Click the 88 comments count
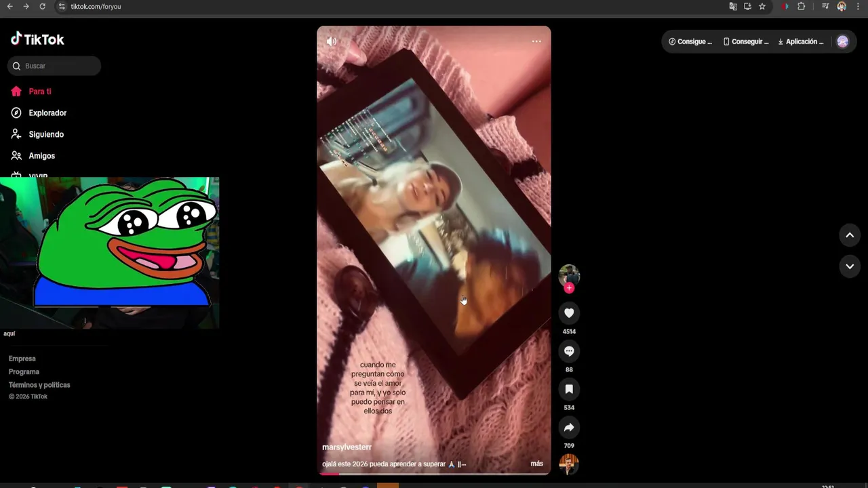868x488 pixels. click(x=569, y=369)
